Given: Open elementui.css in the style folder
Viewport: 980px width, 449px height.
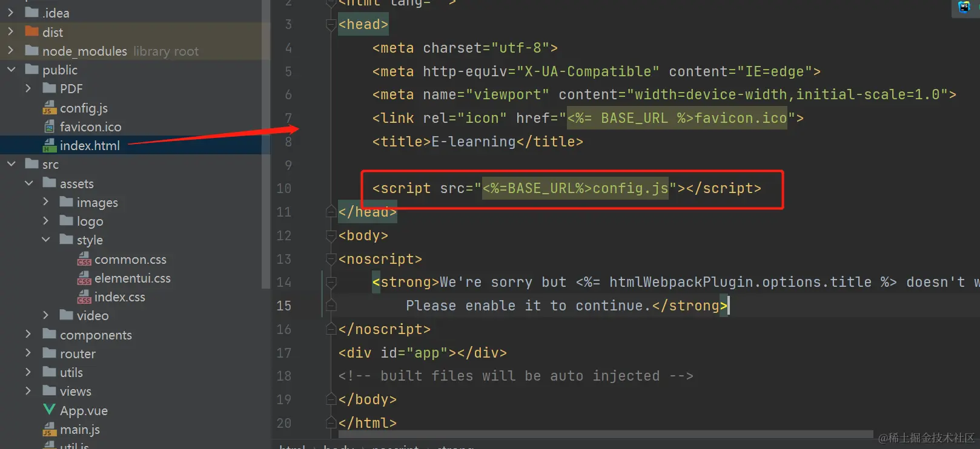Looking at the screenshot, I should click(x=132, y=278).
